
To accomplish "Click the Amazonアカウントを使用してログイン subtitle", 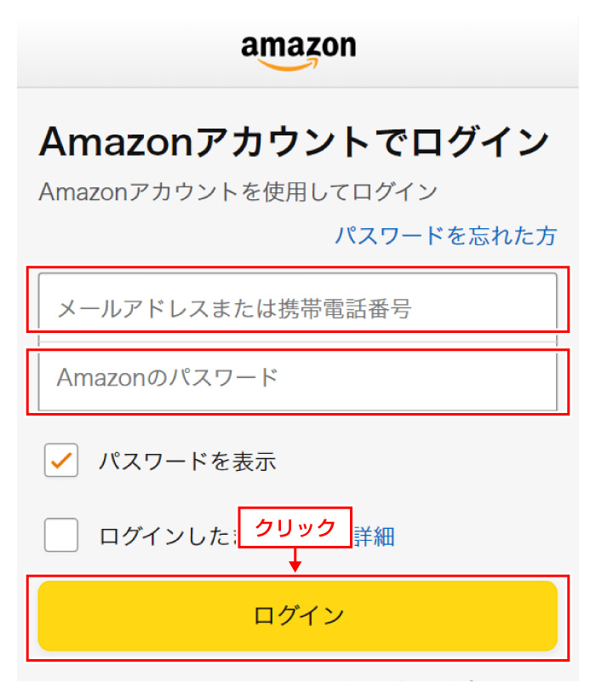I will [x=238, y=191].
